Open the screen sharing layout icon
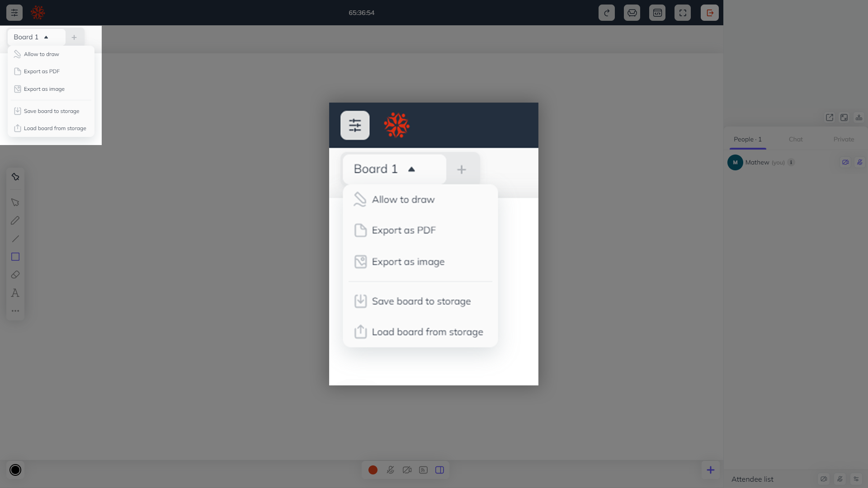 (439, 470)
